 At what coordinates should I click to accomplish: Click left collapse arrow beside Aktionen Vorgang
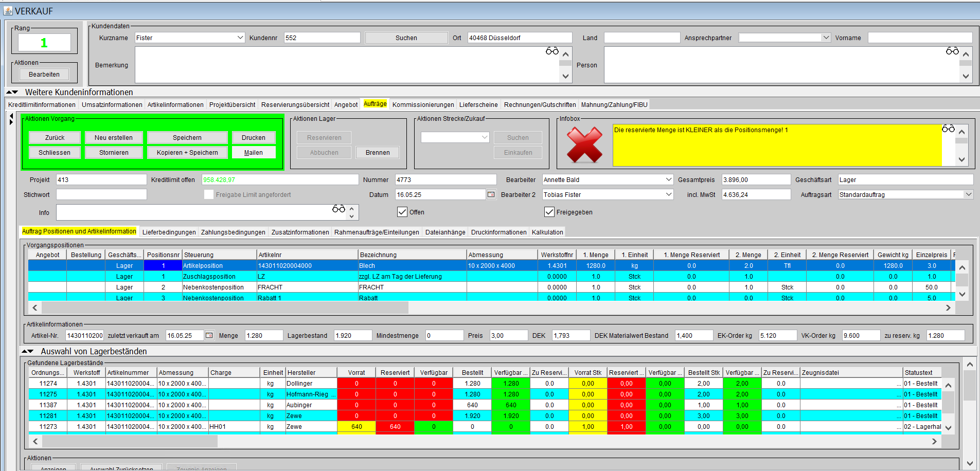click(11, 116)
